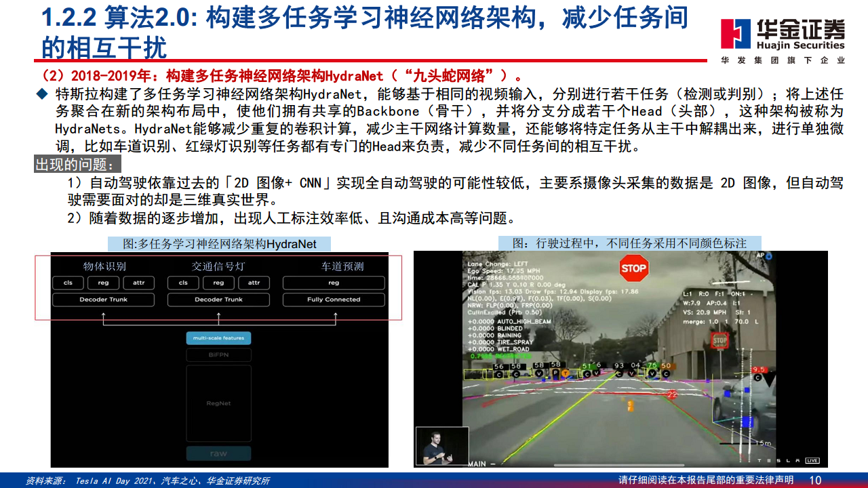
Task: Click the LIVE badge near the Tesla wordmark
Action: [812, 460]
